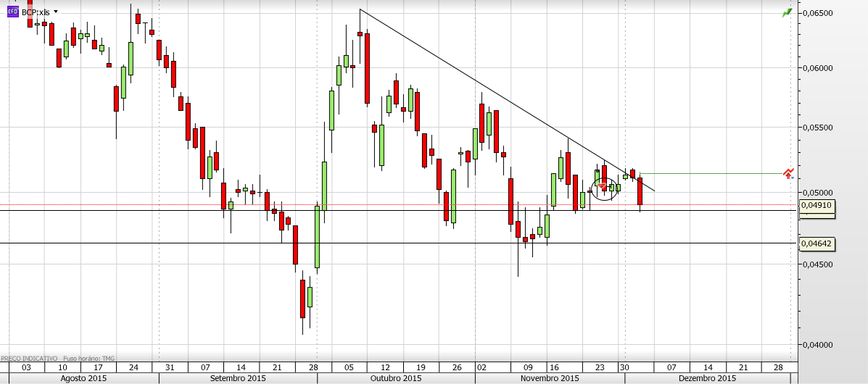Click the 09 date label on the time axis

point(528,367)
